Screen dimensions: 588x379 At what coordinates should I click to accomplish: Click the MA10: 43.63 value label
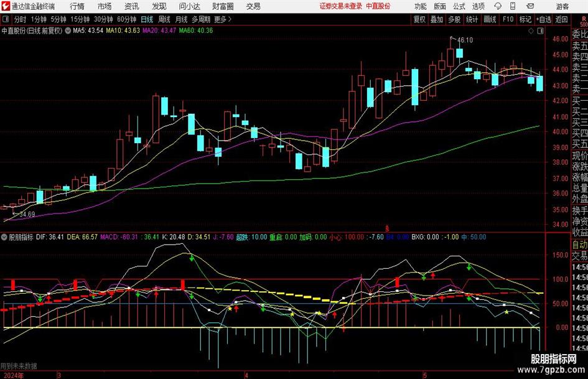click(x=123, y=30)
